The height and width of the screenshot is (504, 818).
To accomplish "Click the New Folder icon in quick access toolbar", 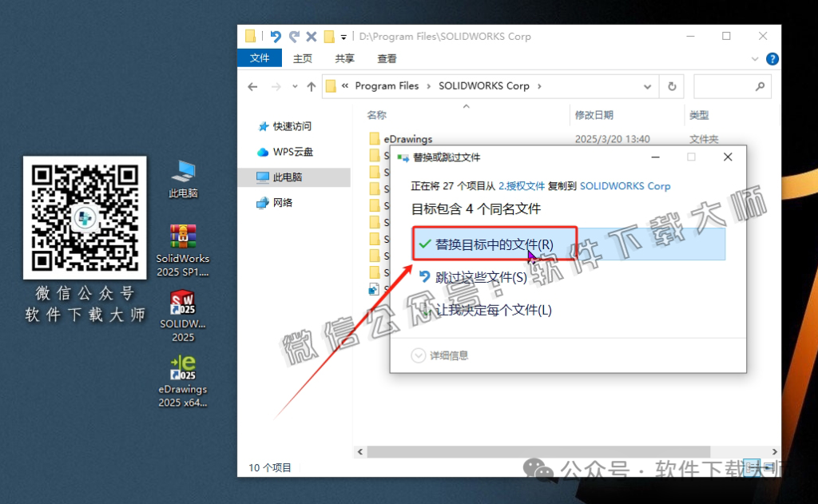I will pos(328,36).
